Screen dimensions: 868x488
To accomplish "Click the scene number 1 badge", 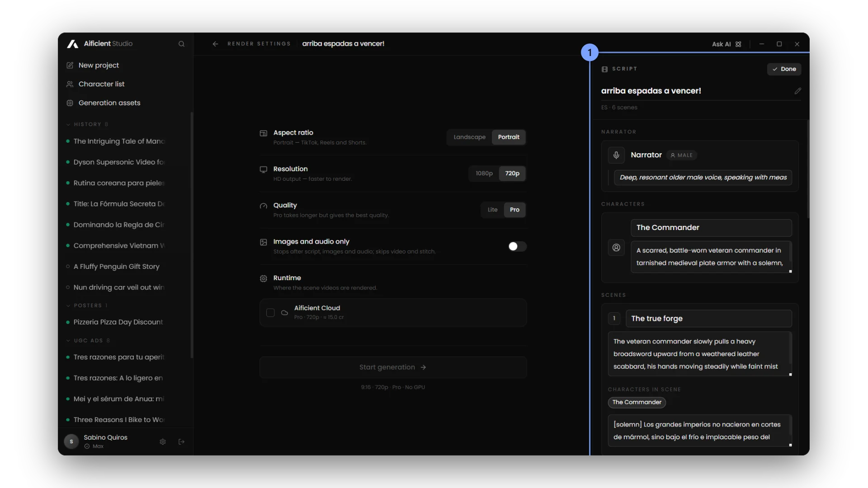I will click(614, 319).
